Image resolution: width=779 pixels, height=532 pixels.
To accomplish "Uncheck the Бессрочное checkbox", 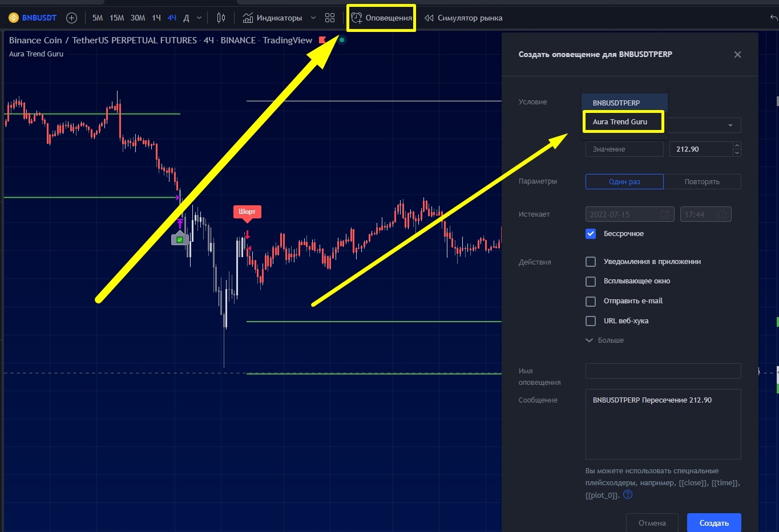I will (591, 234).
